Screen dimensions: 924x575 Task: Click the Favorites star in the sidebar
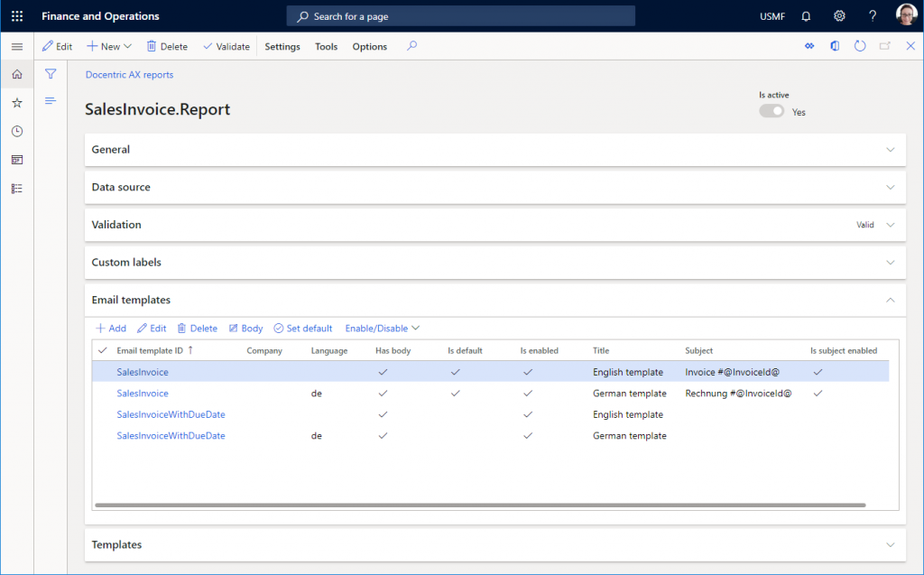tap(16, 102)
